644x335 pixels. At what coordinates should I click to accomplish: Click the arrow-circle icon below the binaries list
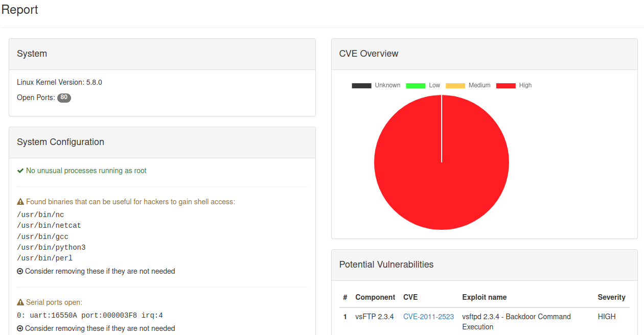coord(20,271)
